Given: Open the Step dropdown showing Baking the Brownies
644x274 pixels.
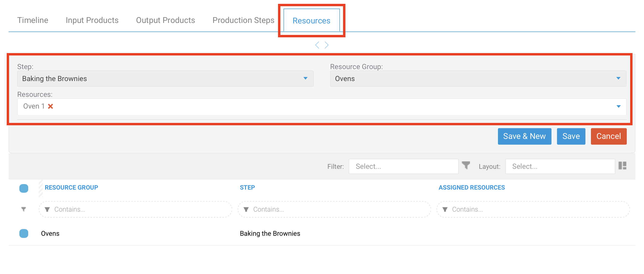Looking at the screenshot, I should click(x=165, y=78).
